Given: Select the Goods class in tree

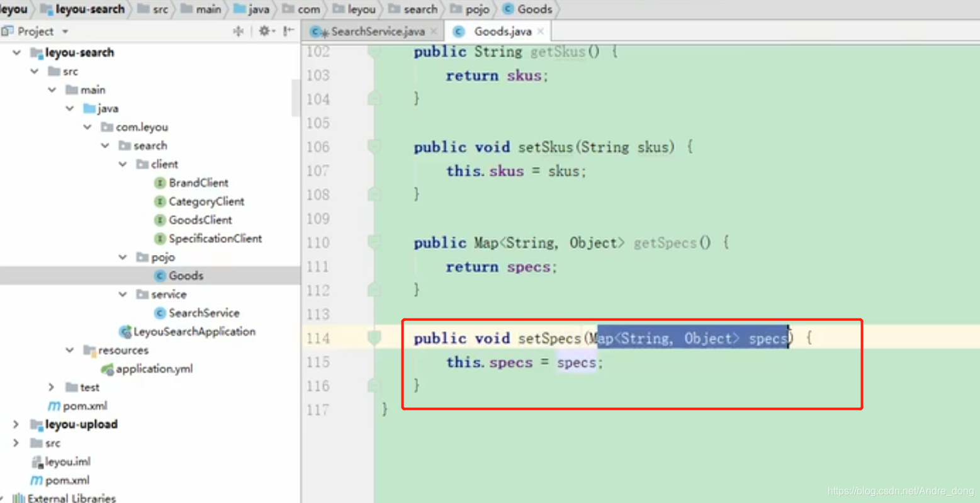Looking at the screenshot, I should tap(186, 276).
